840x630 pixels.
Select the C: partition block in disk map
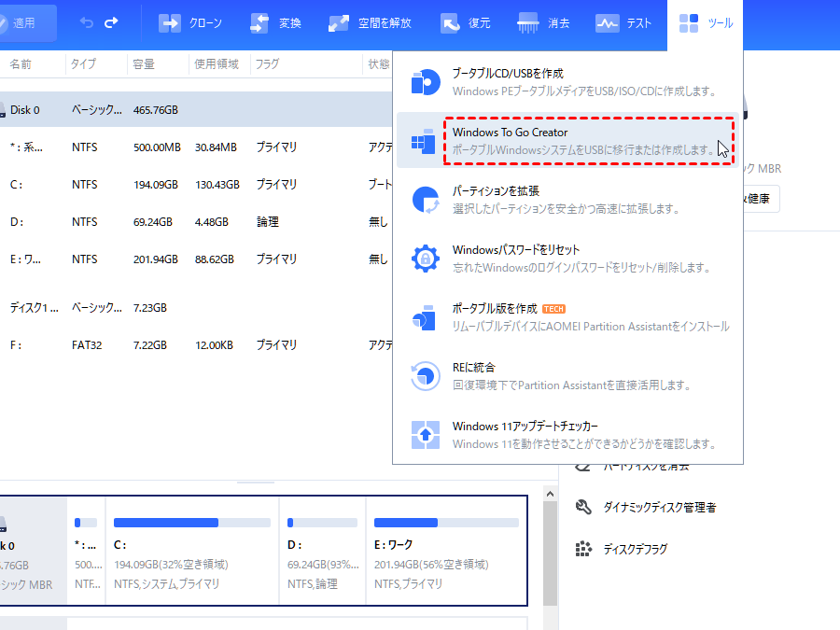coord(192,551)
